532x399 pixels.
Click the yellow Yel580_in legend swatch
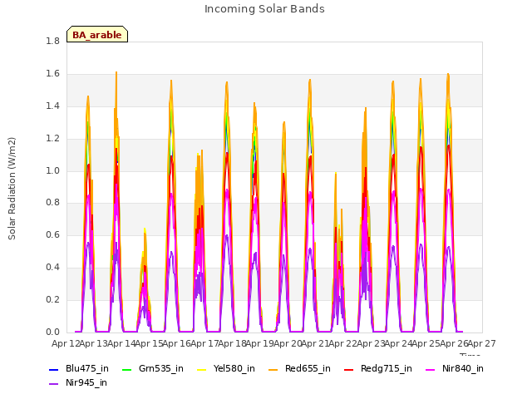[201, 369]
